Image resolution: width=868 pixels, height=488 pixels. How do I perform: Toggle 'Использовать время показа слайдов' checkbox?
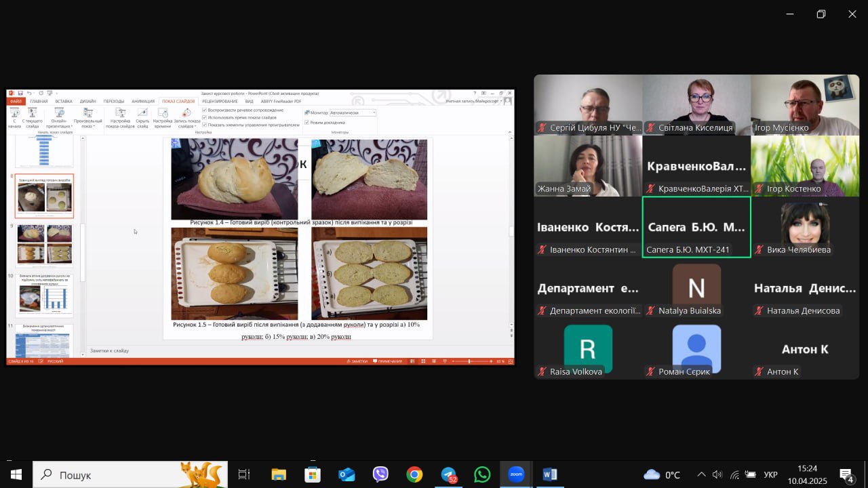coord(205,117)
